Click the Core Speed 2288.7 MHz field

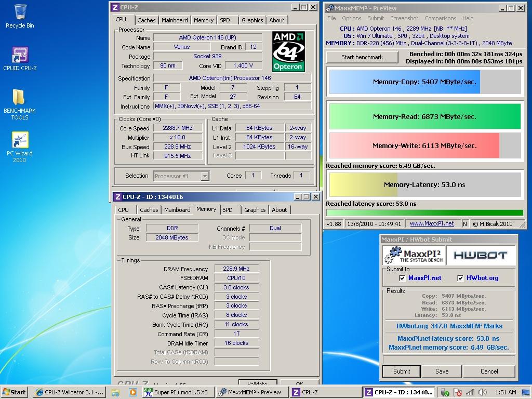pyautogui.click(x=178, y=128)
